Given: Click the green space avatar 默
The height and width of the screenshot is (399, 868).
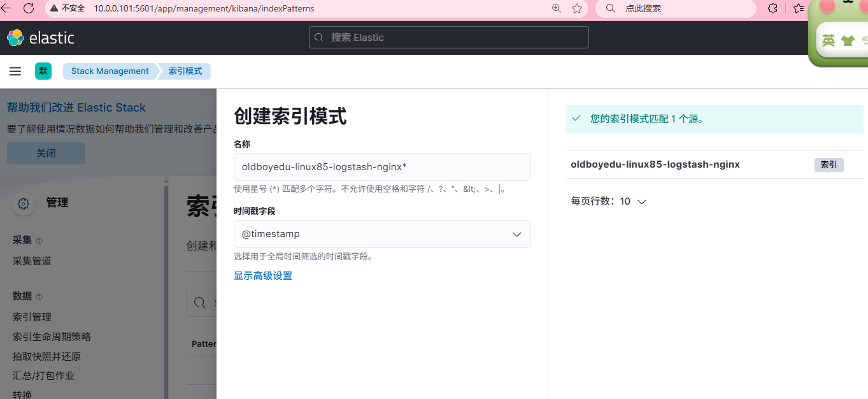Looking at the screenshot, I should (x=43, y=71).
